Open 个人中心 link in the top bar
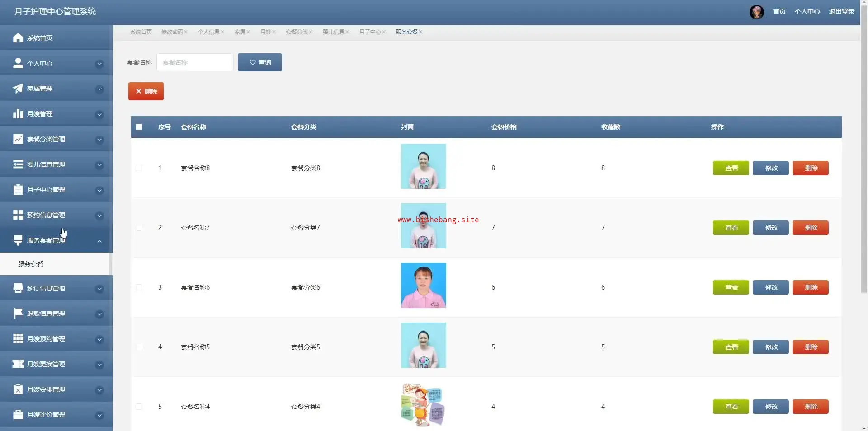 point(807,12)
